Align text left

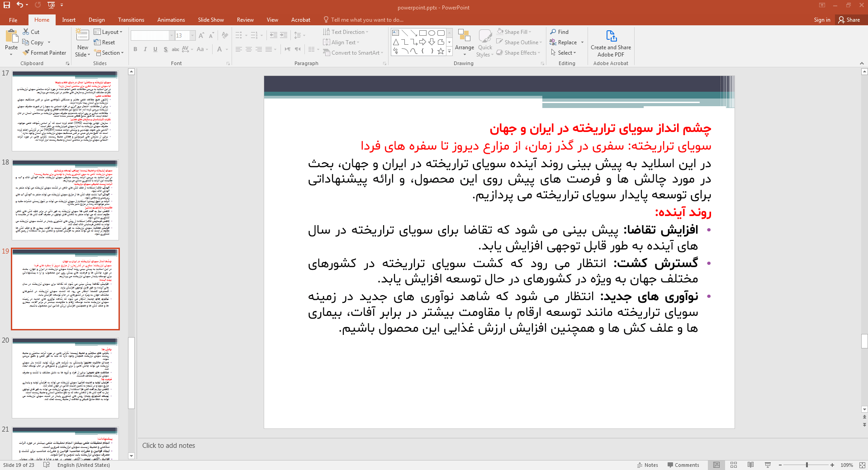click(x=238, y=49)
